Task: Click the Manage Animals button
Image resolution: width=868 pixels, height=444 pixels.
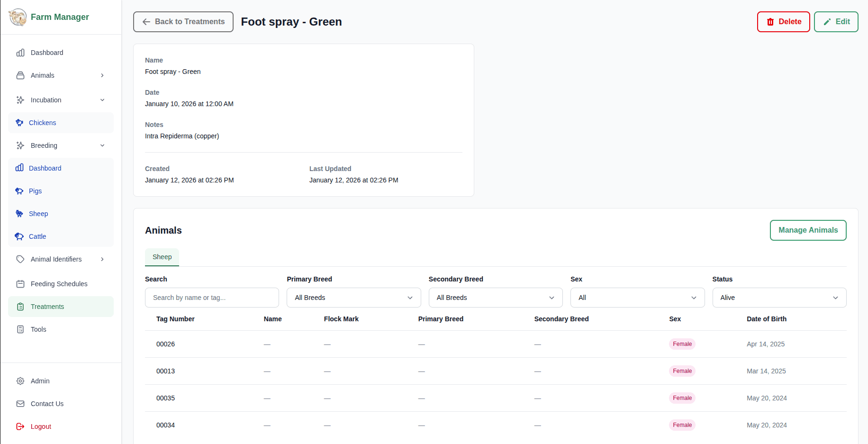Action: click(808, 230)
